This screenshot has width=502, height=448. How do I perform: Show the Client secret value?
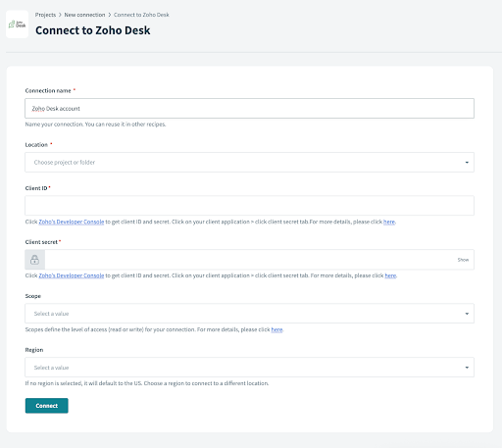pyautogui.click(x=463, y=260)
